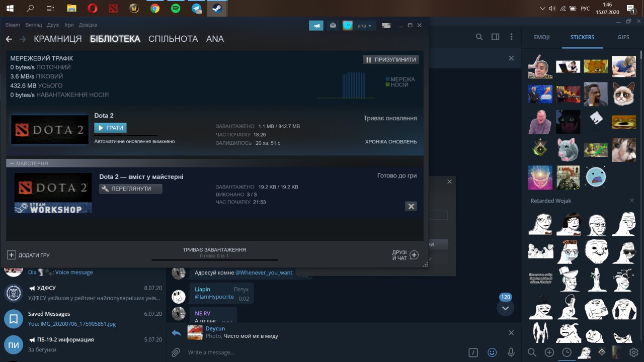Go to the БІБЛІОТЕКА tab
The image size is (644, 362).
pos(115,39)
